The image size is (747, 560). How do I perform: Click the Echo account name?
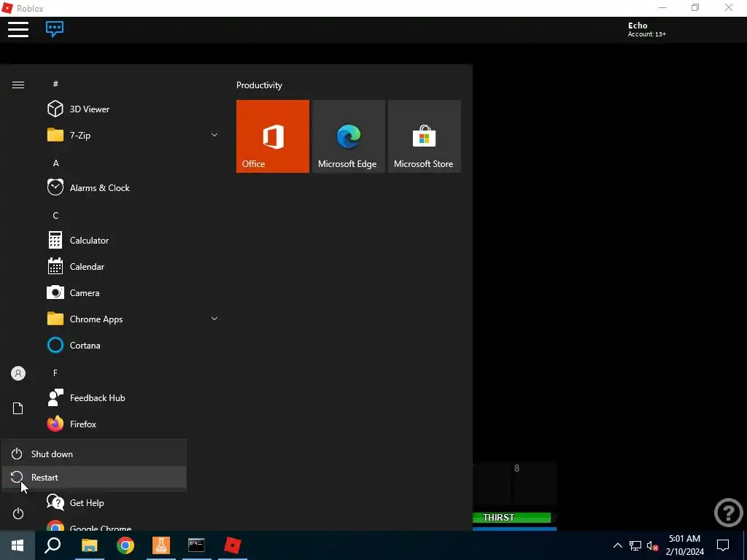[x=638, y=26]
